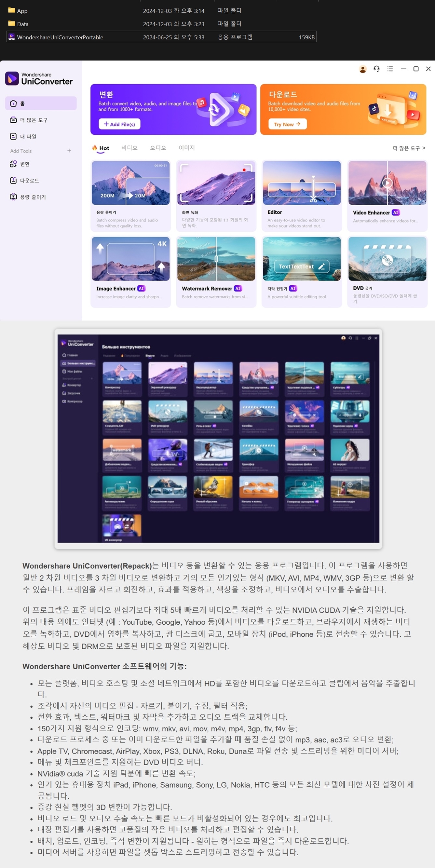Open the 홈 sidebar item
Viewport: 435px width, 868px height.
(x=41, y=103)
